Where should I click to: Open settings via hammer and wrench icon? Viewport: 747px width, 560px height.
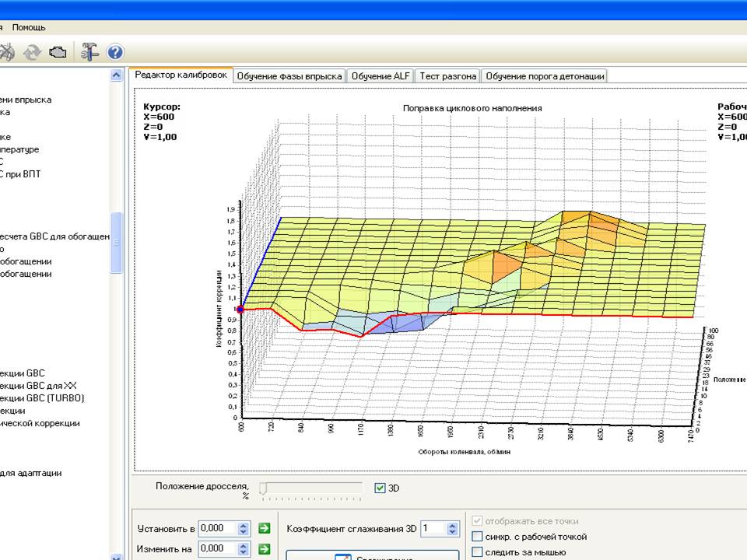coord(89,51)
